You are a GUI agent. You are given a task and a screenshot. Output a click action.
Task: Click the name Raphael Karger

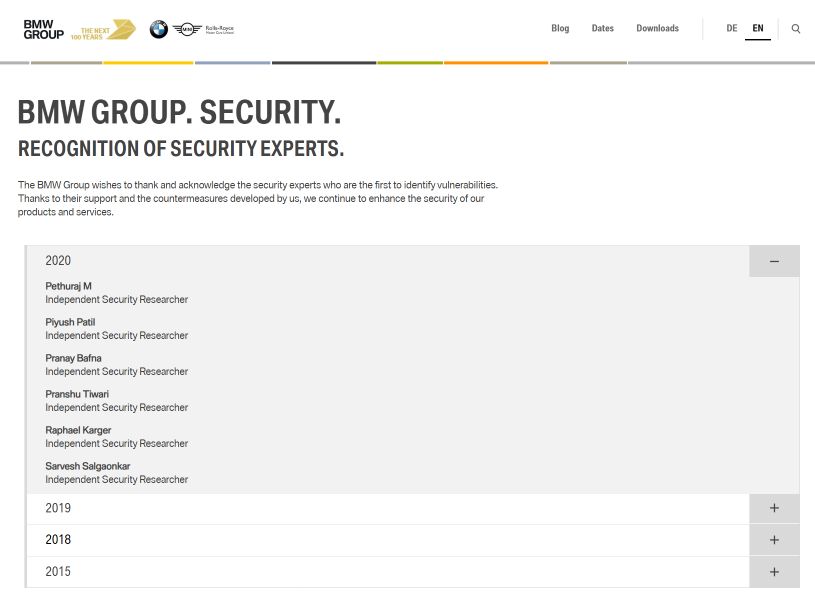point(78,430)
